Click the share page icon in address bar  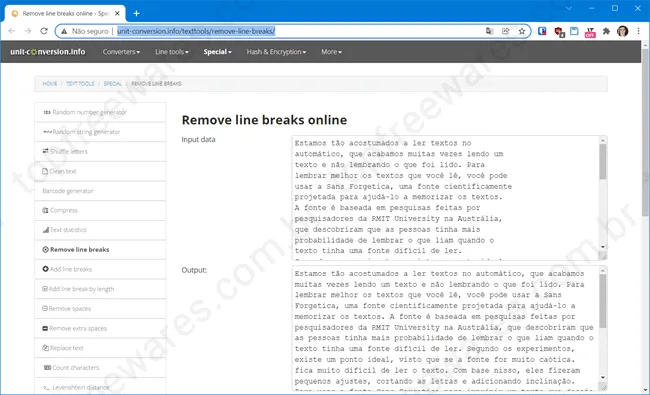[505, 31]
